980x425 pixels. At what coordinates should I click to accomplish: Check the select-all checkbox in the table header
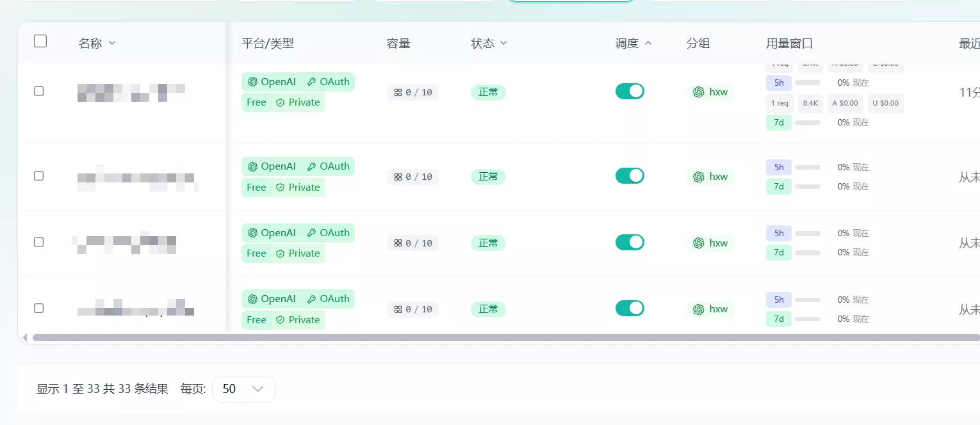40,40
